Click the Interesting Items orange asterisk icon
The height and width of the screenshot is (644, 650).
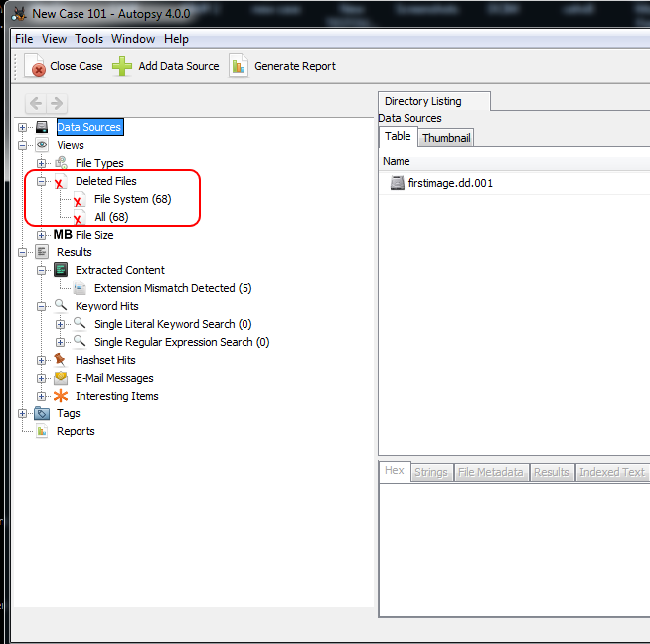(x=61, y=396)
